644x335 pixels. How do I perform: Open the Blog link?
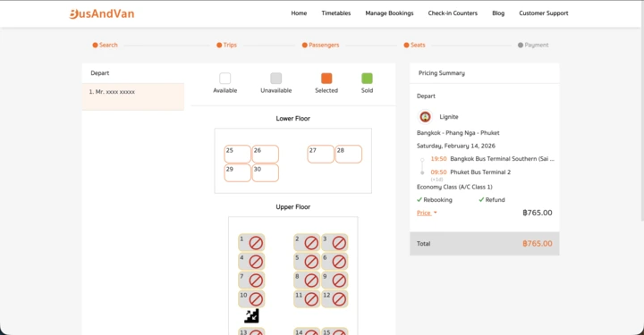[498, 13]
